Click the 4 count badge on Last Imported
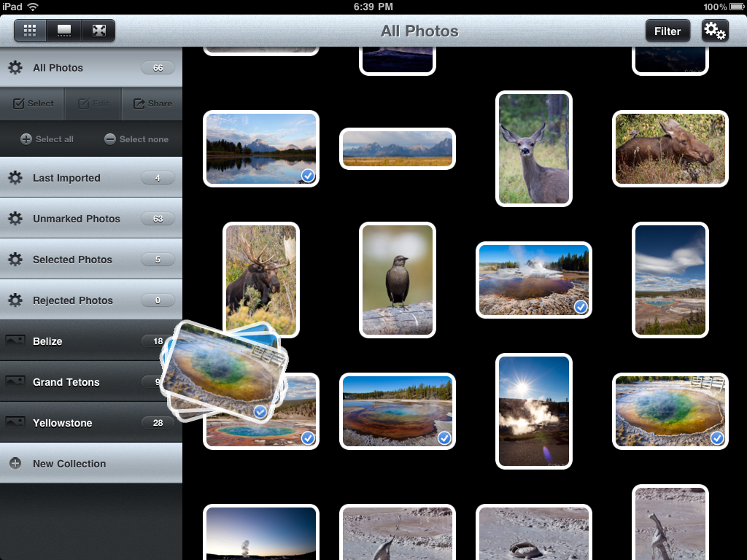The image size is (747, 560). tap(158, 178)
